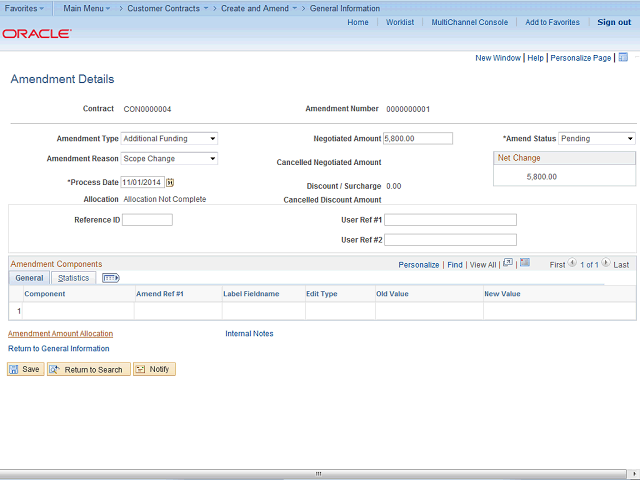The width and height of the screenshot is (640, 480).
Task: Click the User Ref #2 field
Action: tap(450, 240)
